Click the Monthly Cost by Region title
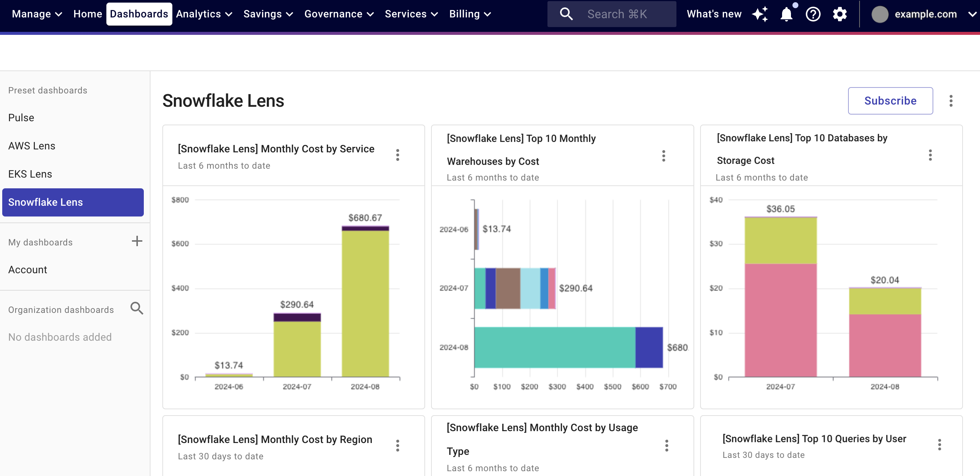The width and height of the screenshot is (980, 476). coord(275,439)
